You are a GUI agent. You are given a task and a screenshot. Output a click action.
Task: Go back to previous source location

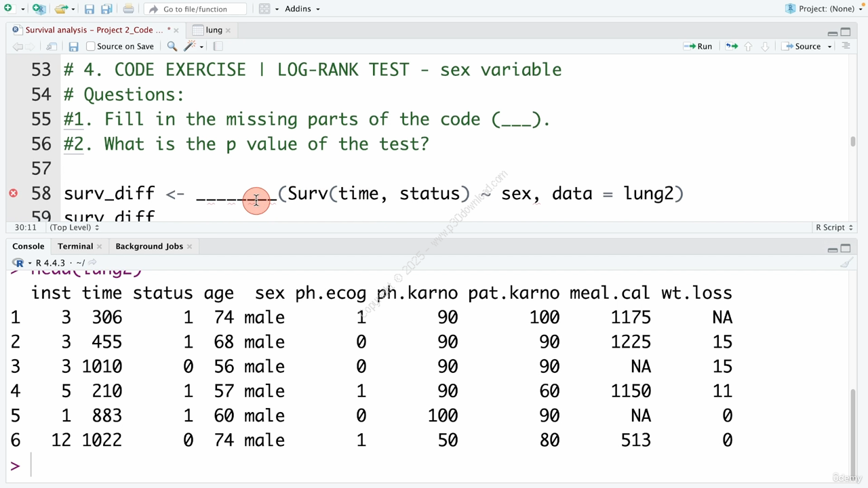point(18,46)
